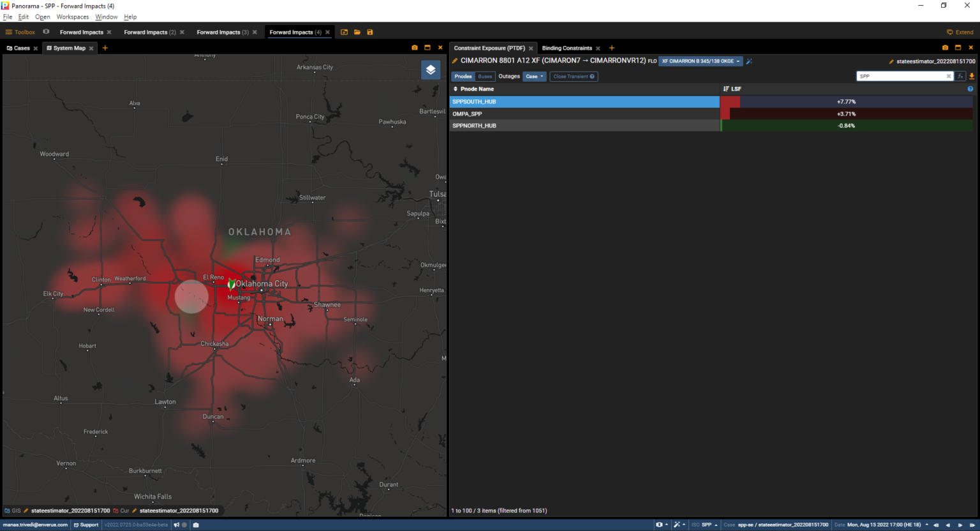Click the Extend button at top right
980x531 pixels.
coord(960,32)
